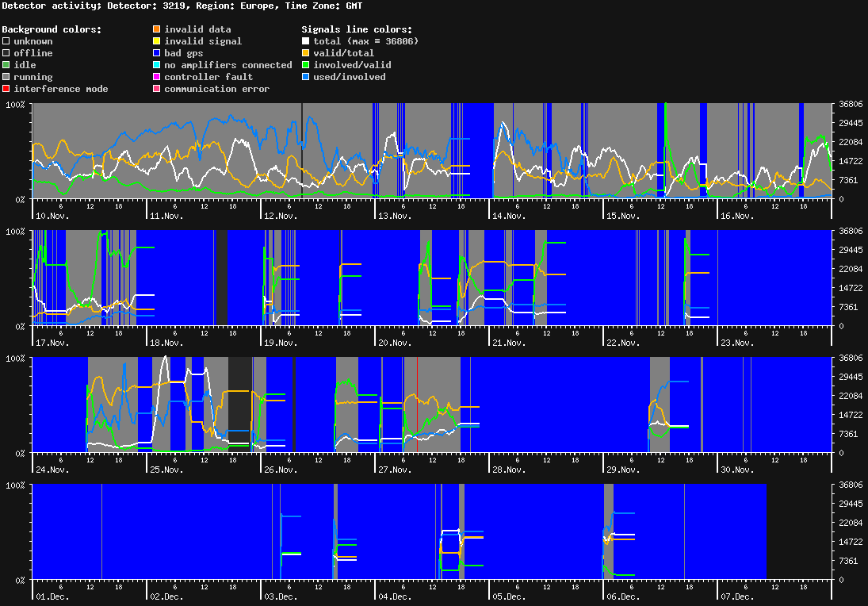The height and width of the screenshot is (606, 868).
Task: Click the pink communication error swatch
Action: click(x=157, y=89)
